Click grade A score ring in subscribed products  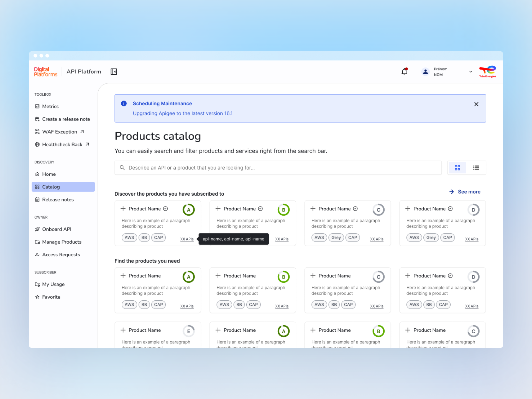pos(189,210)
